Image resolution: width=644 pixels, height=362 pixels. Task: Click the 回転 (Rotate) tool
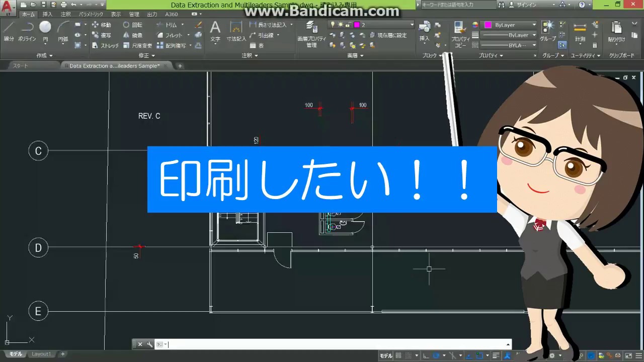tap(132, 25)
